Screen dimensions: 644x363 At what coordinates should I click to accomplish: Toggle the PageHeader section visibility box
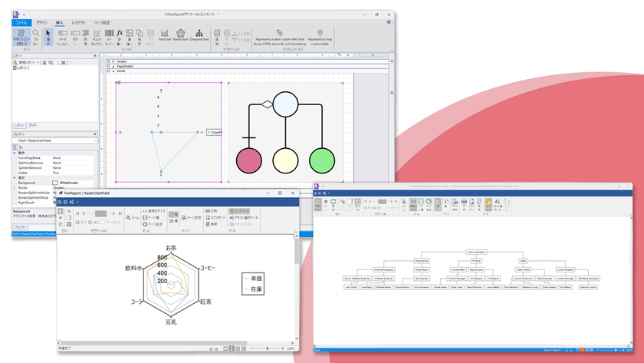[x=108, y=66]
